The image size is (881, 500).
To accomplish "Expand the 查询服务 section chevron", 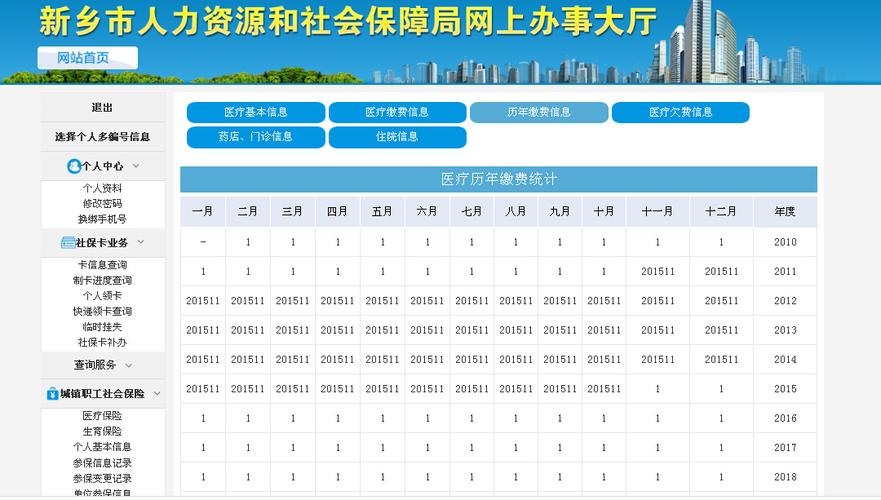I will tap(129, 366).
